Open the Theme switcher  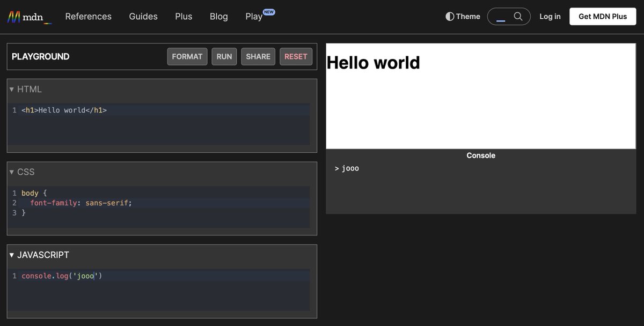click(463, 17)
